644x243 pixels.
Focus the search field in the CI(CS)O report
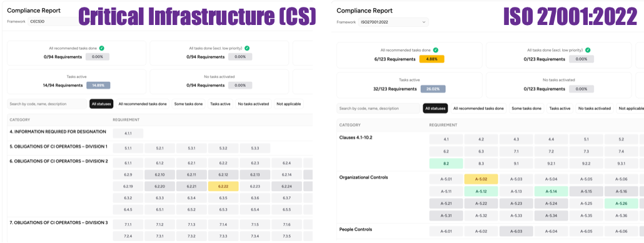click(x=47, y=104)
